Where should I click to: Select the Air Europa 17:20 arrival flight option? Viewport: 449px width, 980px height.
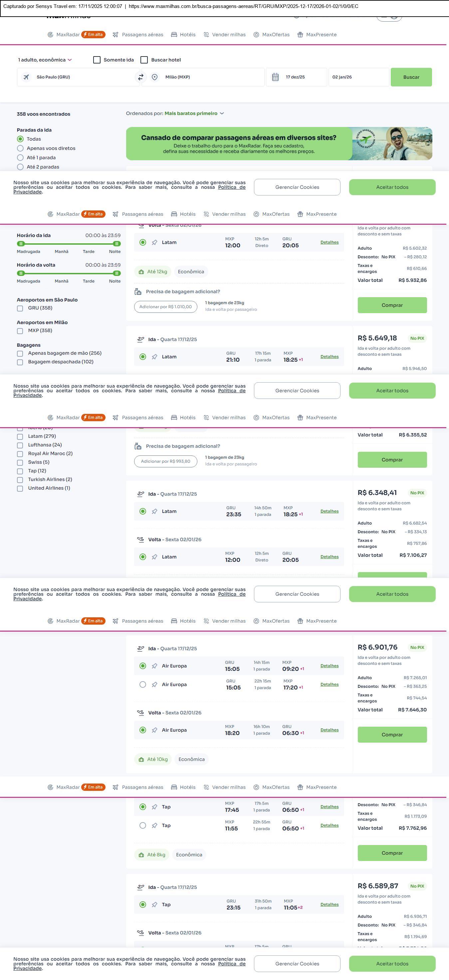pyautogui.click(x=143, y=684)
